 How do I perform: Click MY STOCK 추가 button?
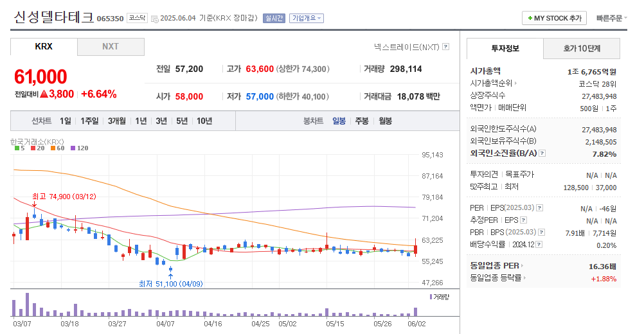click(x=554, y=18)
